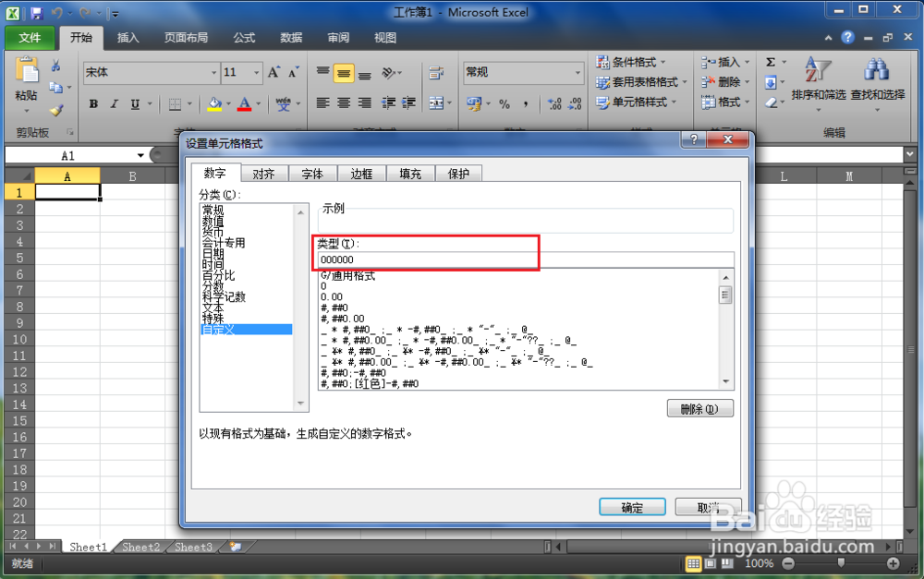Screen dimensions: 924x579
Task: Open the 插入 ribbon tab
Action: tap(128, 38)
